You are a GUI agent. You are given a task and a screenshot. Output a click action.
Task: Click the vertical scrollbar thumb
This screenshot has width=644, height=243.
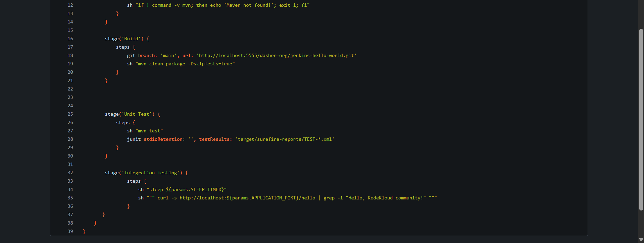point(641,119)
